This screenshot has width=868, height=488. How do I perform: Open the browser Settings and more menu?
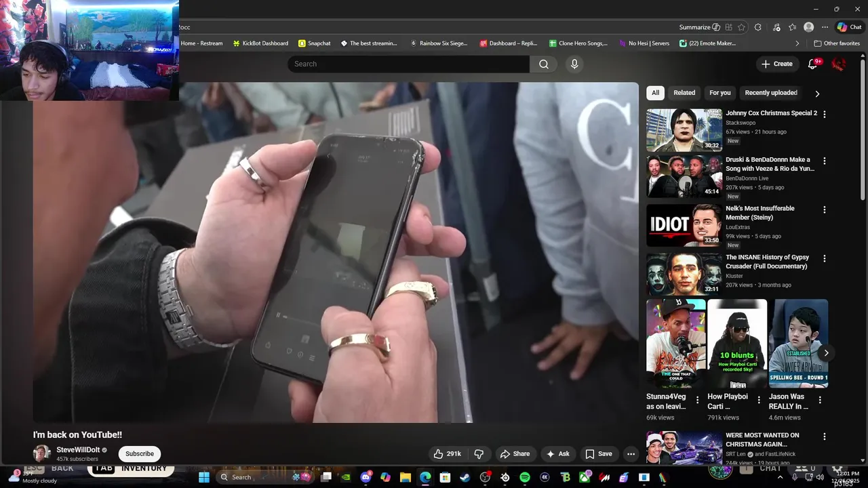(x=825, y=27)
